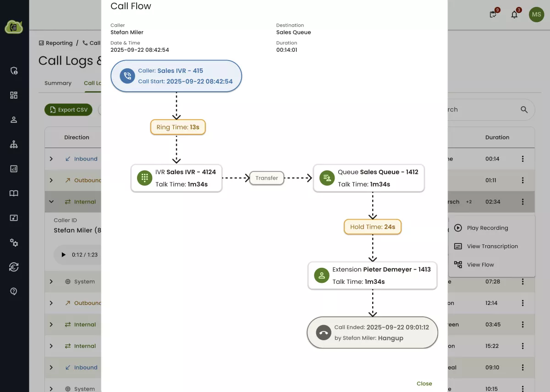Select View Transcription from context menu

[x=491, y=246]
